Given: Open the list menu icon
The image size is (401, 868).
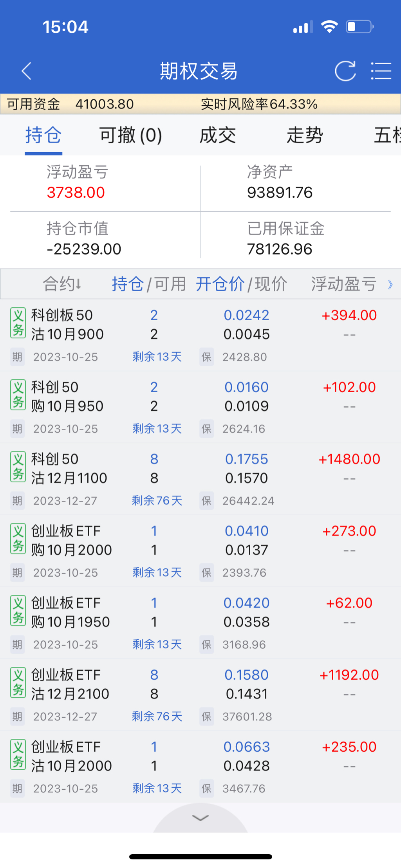Looking at the screenshot, I should [381, 71].
